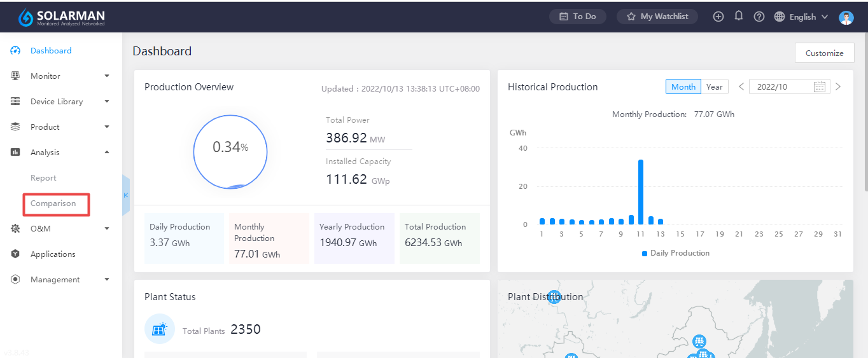Screen dimensions: 868x358
Task: Click the Customize button
Action: tap(825, 53)
